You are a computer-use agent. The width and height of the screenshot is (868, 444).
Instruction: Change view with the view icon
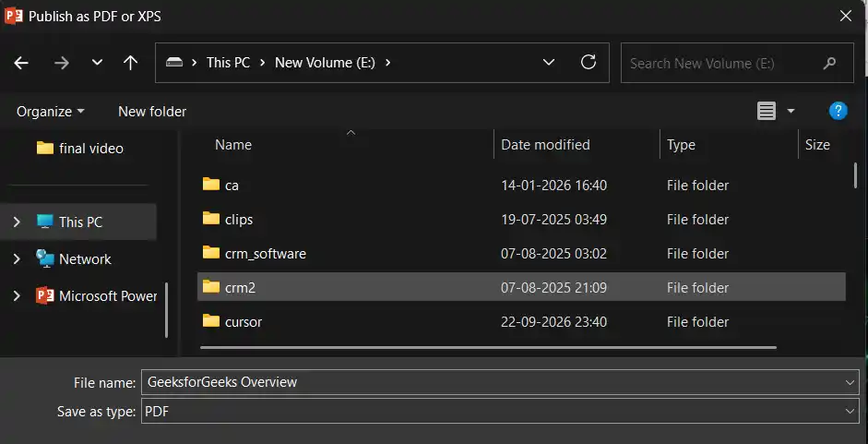pyautogui.click(x=767, y=112)
